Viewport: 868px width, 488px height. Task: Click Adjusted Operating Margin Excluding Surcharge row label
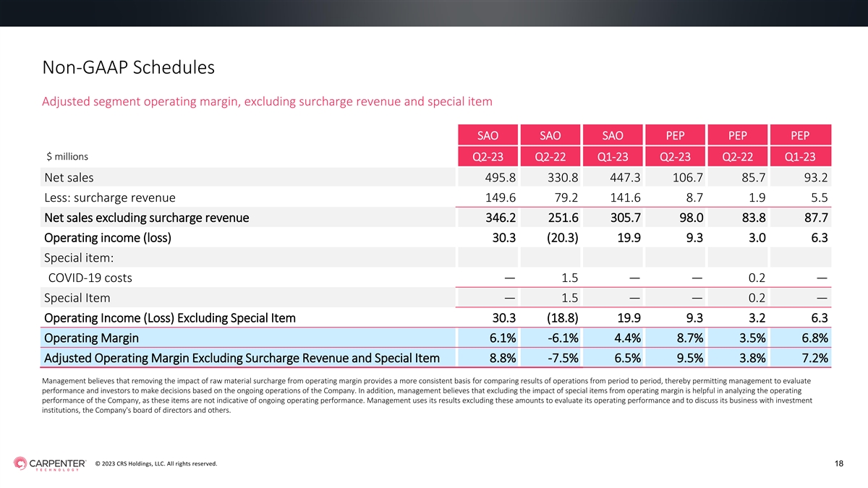point(242,359)
